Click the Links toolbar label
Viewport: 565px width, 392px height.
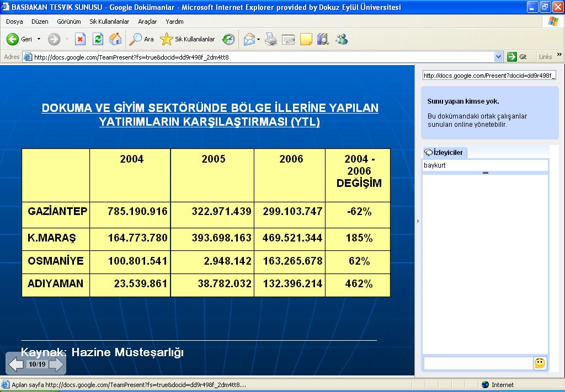(545, 57)
